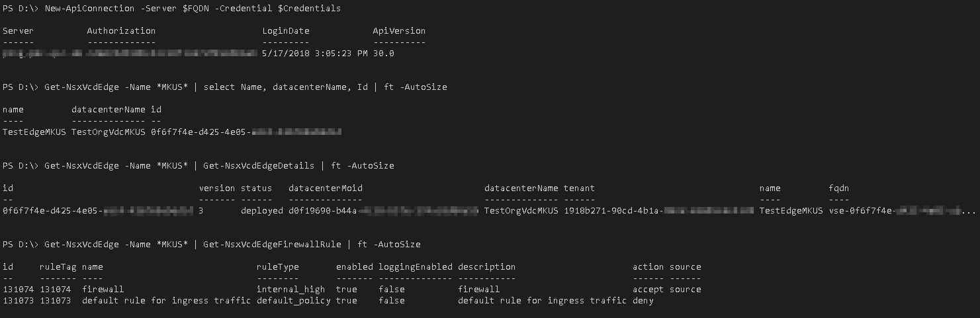This screenshot has height=318, width=980.
Task: Click the datacenterMoid column header
Action: click(326, 188)
